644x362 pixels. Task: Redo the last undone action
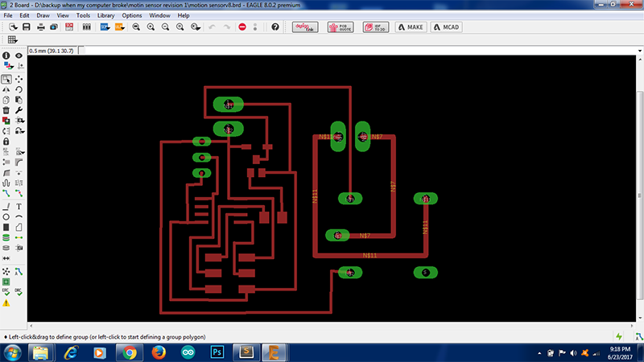[x=227, y=27]
